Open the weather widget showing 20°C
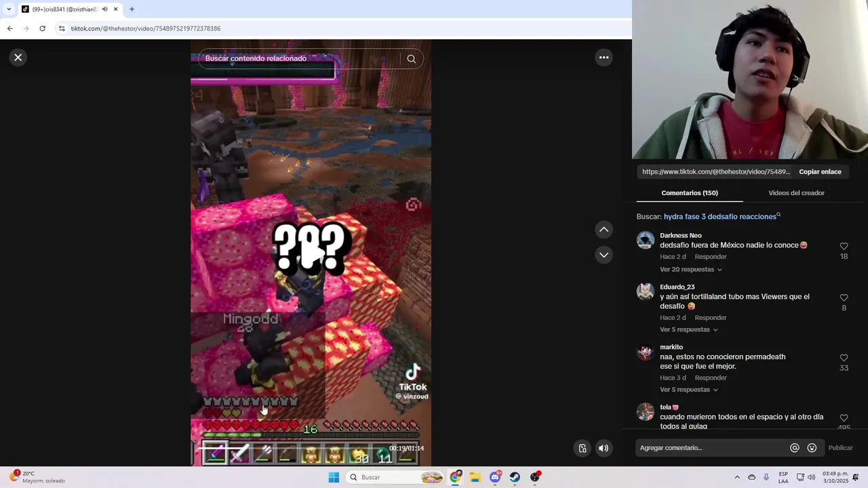Screen dimensions: 868x488 coord(37,477)
